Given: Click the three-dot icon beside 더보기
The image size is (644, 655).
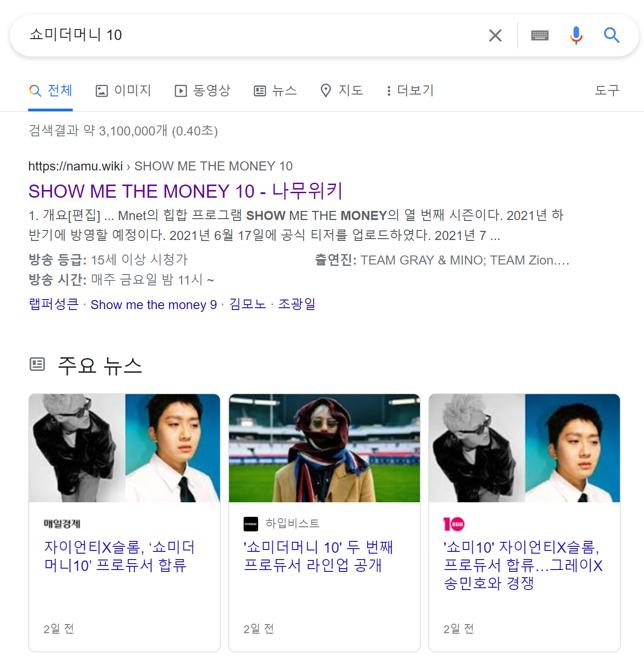Looking at the screenshot, I should pyautogui.click(x=389, y=91).
